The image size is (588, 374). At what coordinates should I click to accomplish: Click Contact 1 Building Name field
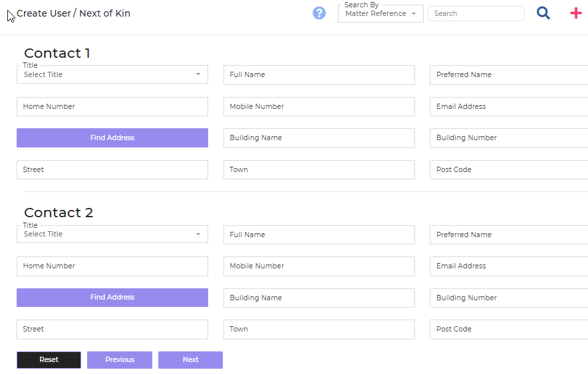[319, 138]
